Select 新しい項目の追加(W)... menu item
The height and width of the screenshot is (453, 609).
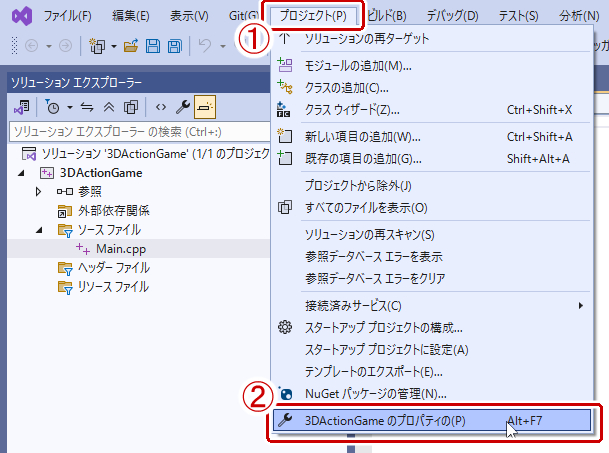(431, 137)
